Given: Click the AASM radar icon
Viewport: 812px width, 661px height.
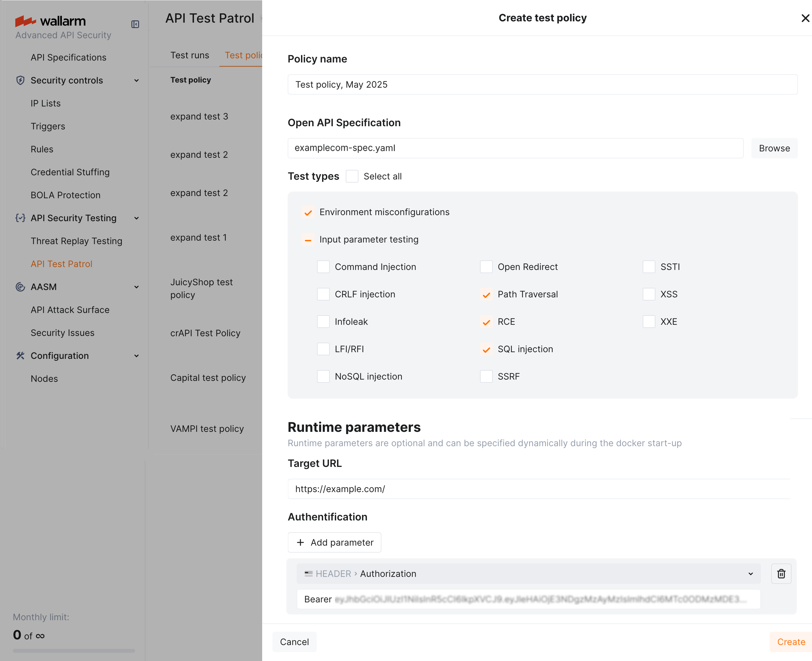Looking at the screenshot, I should click(x=20, y=287).
